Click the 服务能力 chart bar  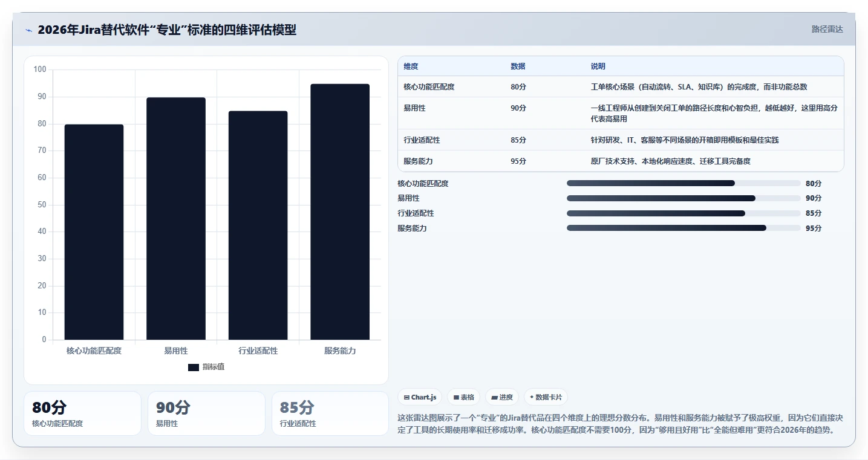tap(340, 212)
